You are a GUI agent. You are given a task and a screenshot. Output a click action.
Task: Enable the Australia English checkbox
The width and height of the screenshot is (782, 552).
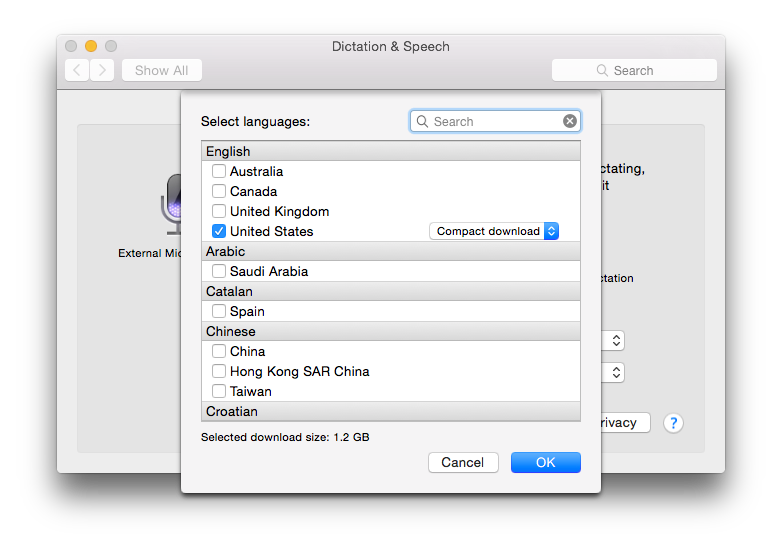point(219,171)
